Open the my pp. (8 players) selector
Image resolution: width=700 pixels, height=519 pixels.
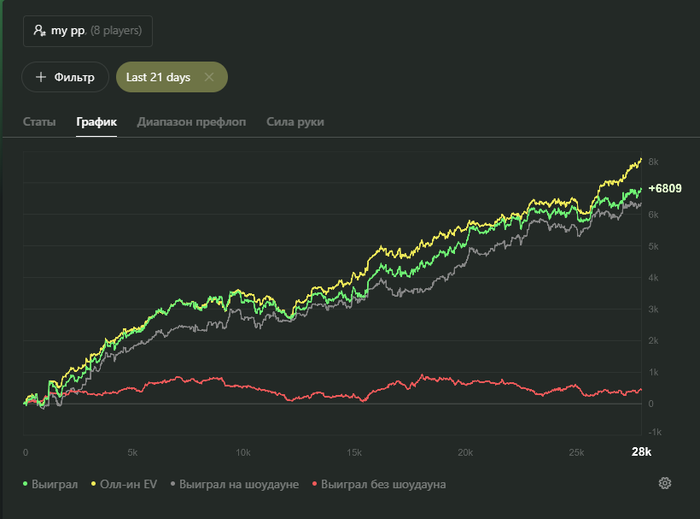pos(88,30)
